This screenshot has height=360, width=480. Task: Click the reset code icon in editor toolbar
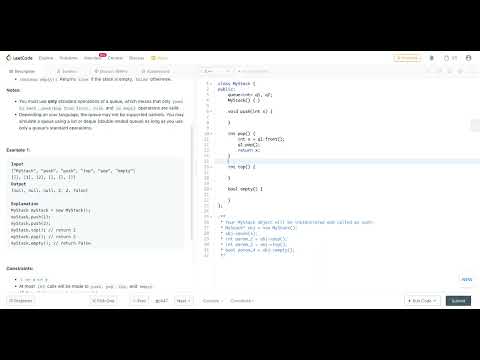[440, 71]
